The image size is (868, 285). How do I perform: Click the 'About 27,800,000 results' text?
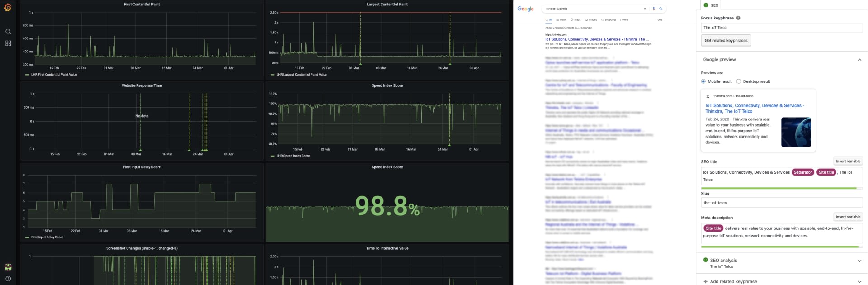click(x=568, y=28)
